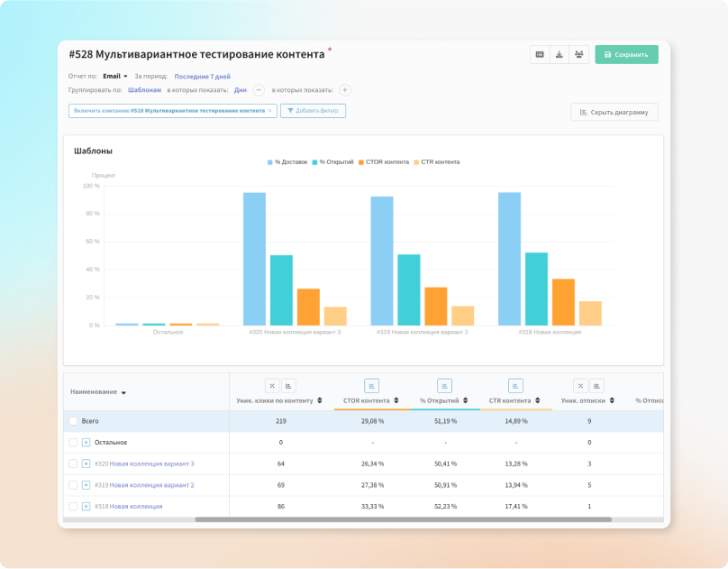Select the 'Остальное' row checkbox
The height and width of the screenshot is (569, 728).
(x=73, y=442)
